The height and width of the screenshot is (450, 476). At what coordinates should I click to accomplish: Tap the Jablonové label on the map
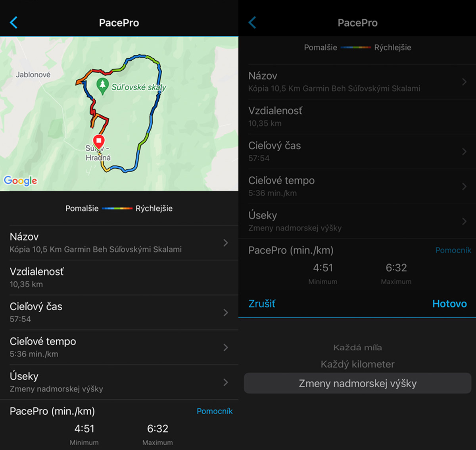coord(33,75)
